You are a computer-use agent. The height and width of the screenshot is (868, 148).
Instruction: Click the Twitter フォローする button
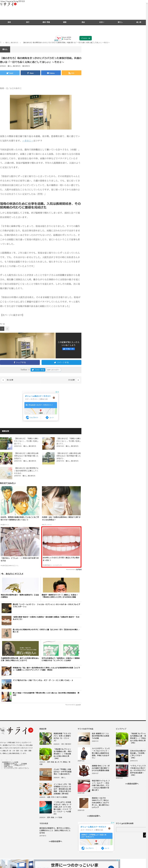[x=38, y=370]
